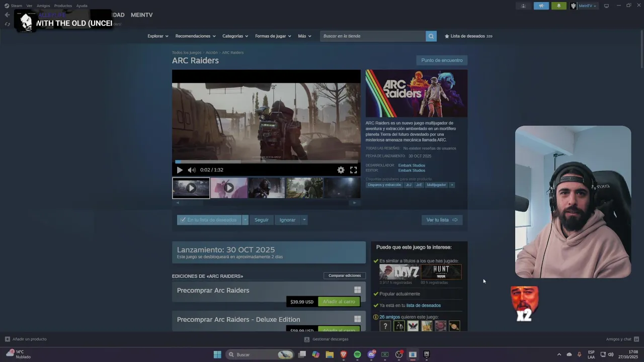Select the second pink video thumbnail
This screenshot has width=644, height=362.
(229, 188)
